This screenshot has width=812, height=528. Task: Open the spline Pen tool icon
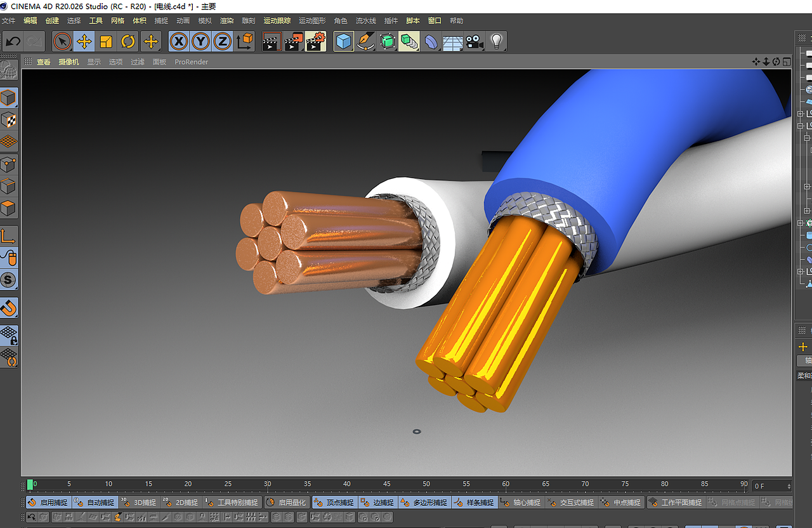365,42
